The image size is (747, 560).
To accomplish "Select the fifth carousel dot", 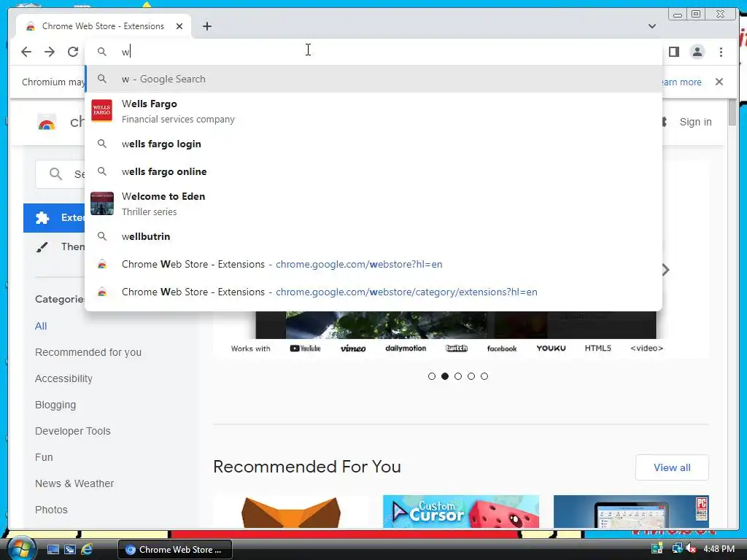I will 484,376.
